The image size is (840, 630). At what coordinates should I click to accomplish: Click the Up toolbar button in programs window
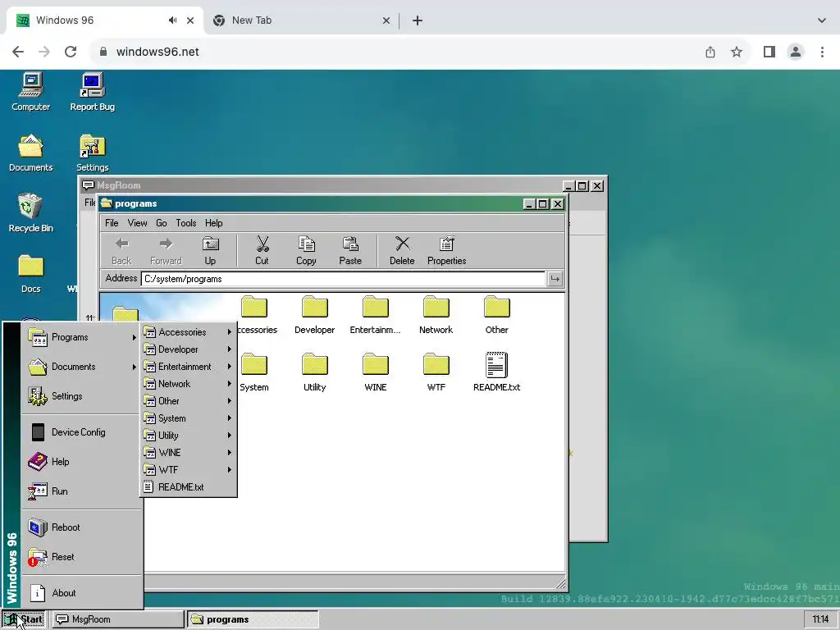210,251
